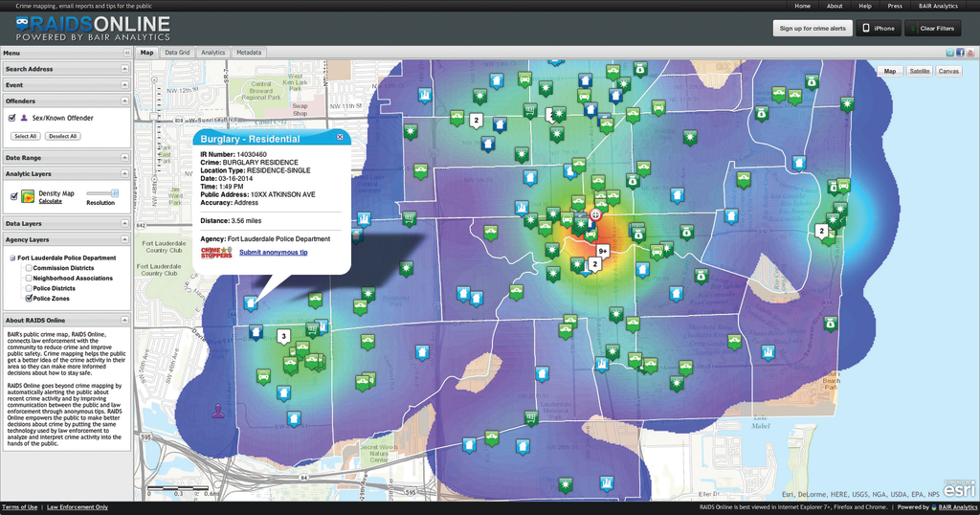This screenshot has width=980, height=515.
Task: Expand the Search Address section
Action: [x=125, y=69]
